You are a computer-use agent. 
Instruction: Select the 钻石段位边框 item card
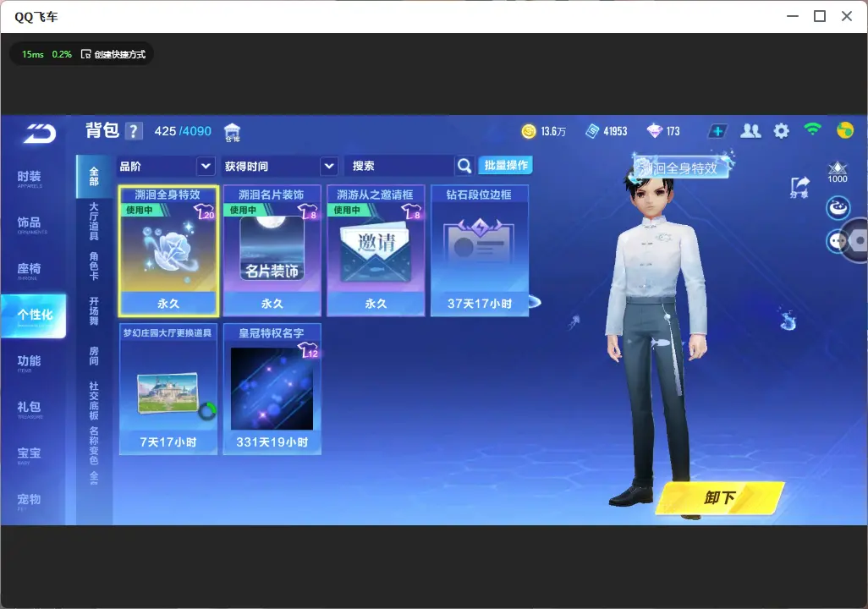(x=480, y=251)
